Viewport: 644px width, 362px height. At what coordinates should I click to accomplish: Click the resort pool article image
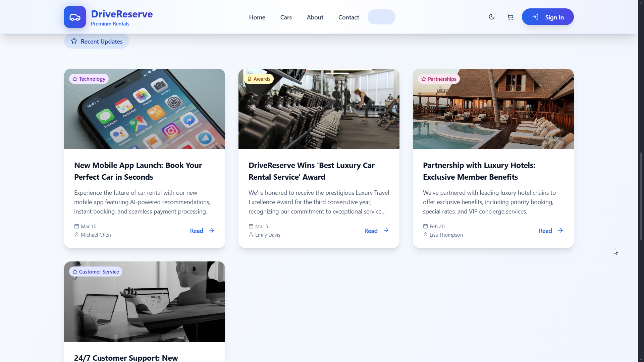(493, 109)
